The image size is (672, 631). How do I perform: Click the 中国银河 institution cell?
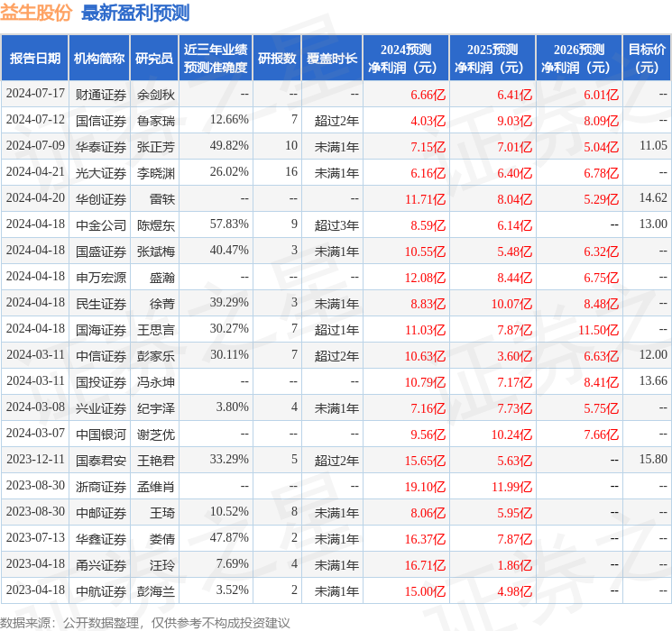pos(101,434)
